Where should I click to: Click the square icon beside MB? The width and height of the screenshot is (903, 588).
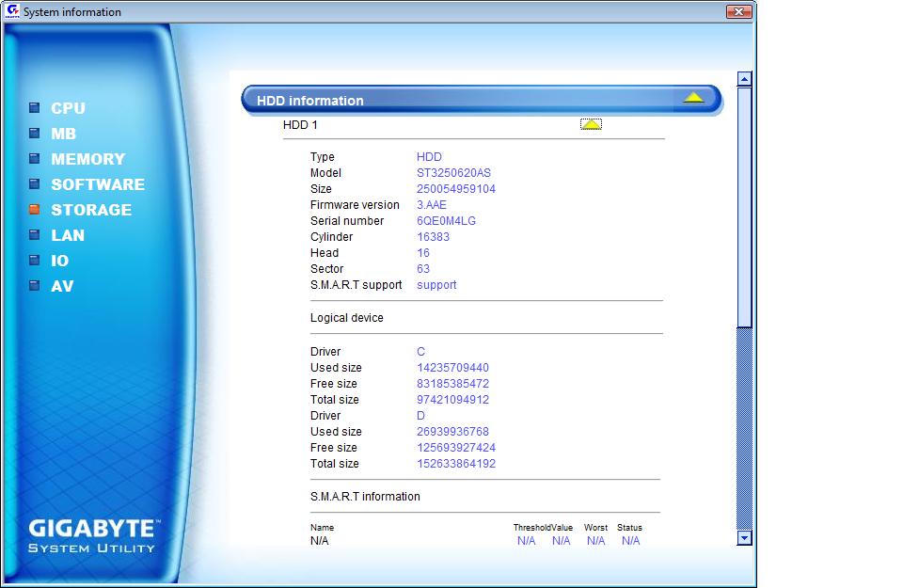pos(35,134)
